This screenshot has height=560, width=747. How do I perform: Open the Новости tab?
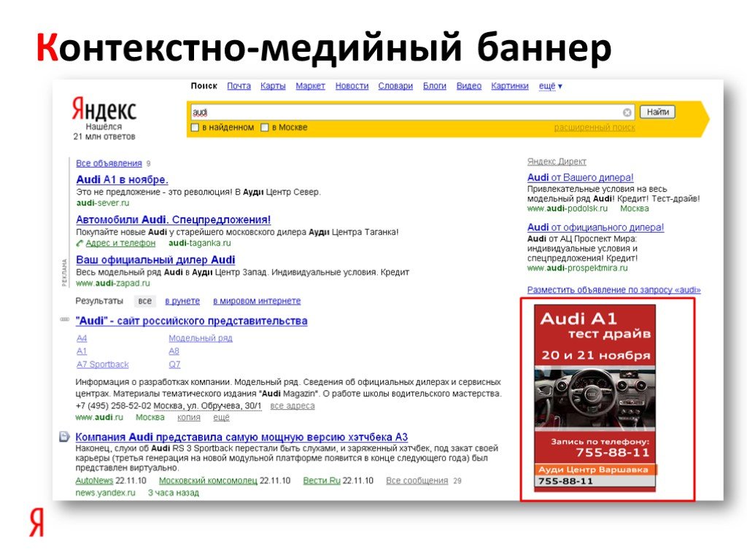[x=352, y=86]
